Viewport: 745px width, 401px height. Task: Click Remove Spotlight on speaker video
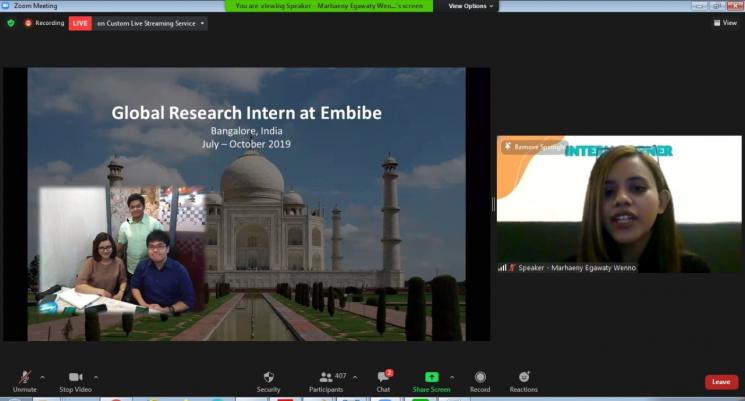pos(535,147)
